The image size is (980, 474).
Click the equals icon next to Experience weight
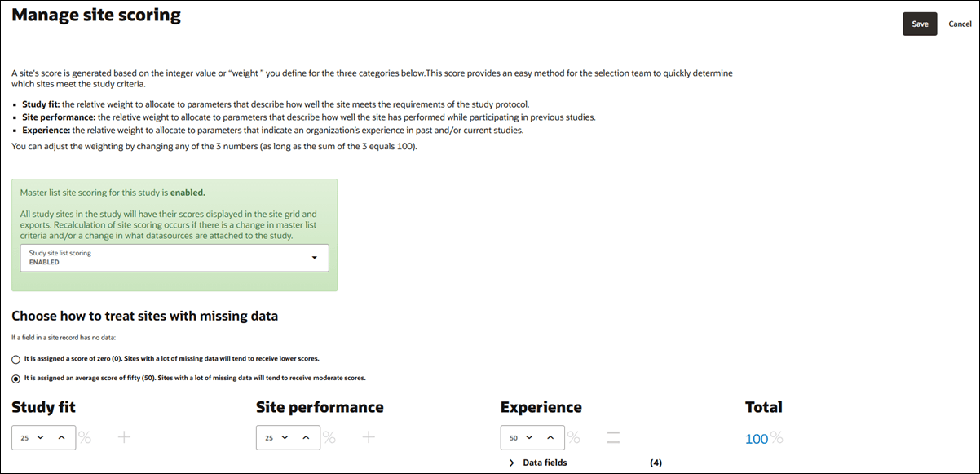pyautogui.click(x=611, y=437)
